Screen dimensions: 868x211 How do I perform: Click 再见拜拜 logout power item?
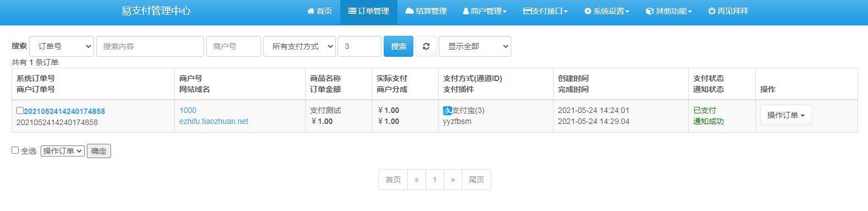(x=728, y=11)
